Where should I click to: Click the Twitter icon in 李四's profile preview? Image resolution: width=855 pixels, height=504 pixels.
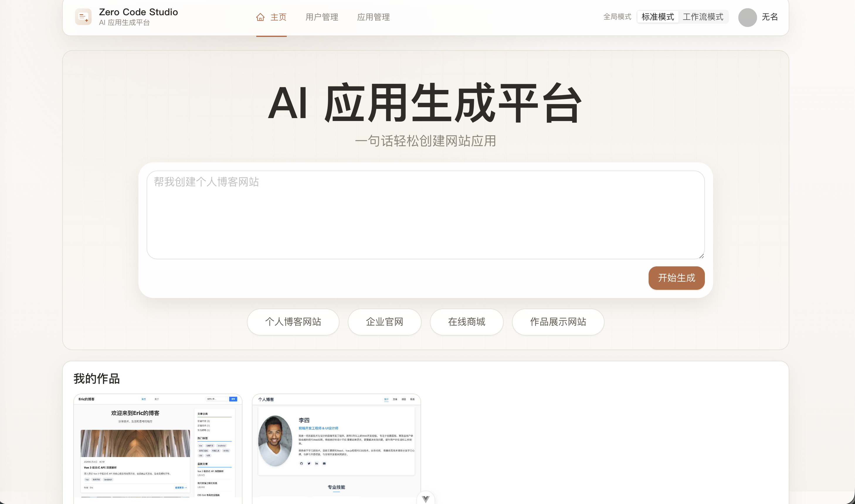point(309,463)
